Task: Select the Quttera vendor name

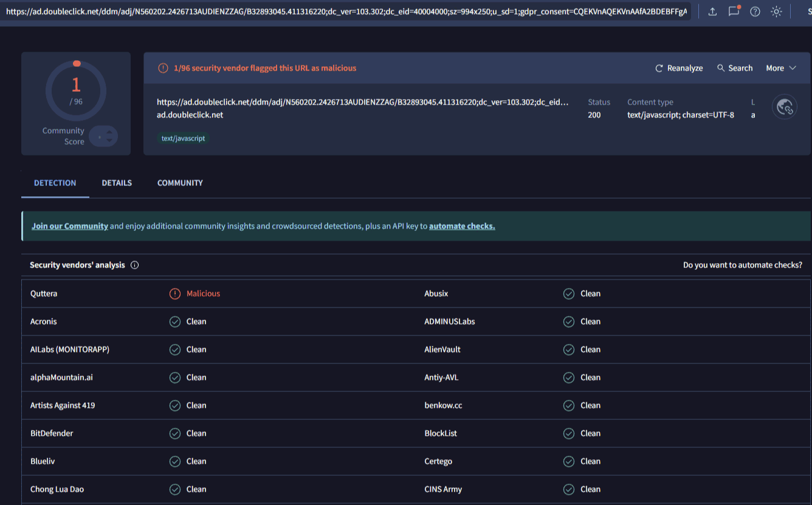Action: pyautogui.click(x=44, y=294)
